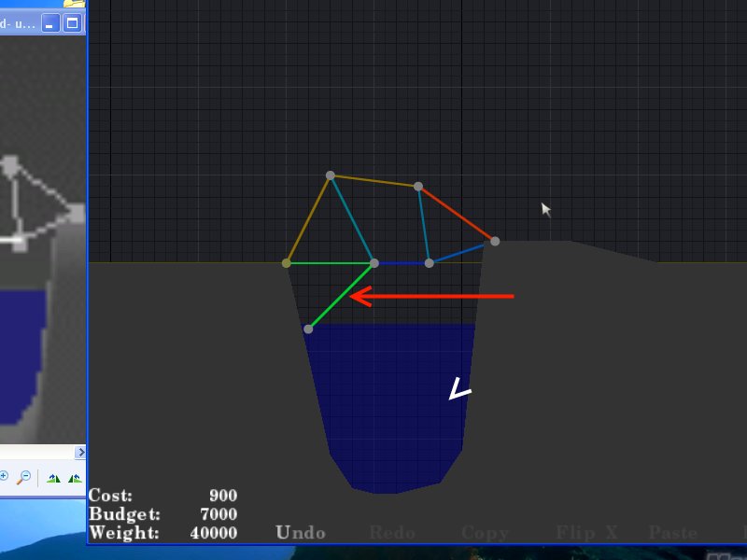747x560 pixels.
Task: Zoom out with the magnifier minus icon
Action: (x=24, y=477)
